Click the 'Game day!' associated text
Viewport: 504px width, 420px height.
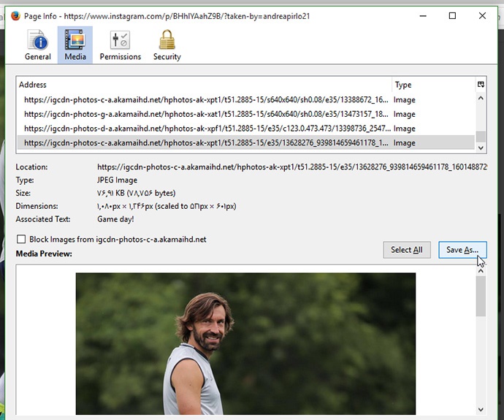[115, 219]
